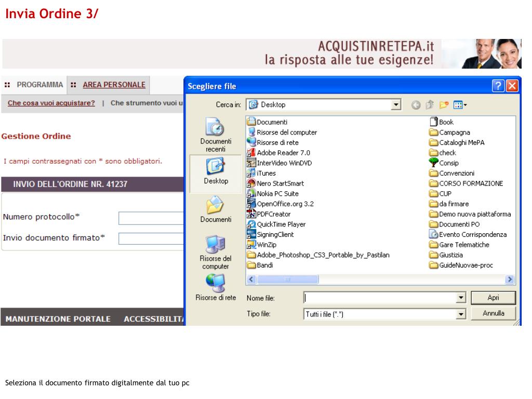Image resolution: width=532 pixels, height=399 pixels.
Task: Click the left arrow of horizontal scrollbar
Action: (x=251, y=279)
